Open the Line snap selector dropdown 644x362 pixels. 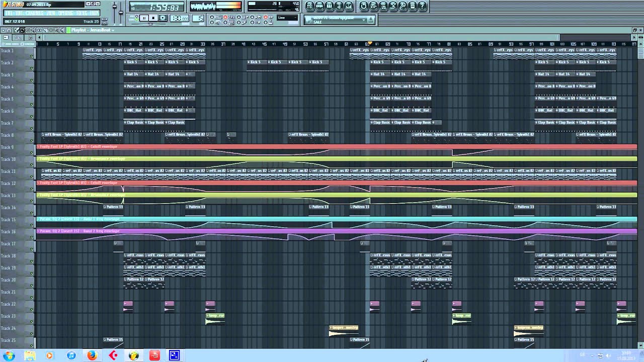coord(287,18)
